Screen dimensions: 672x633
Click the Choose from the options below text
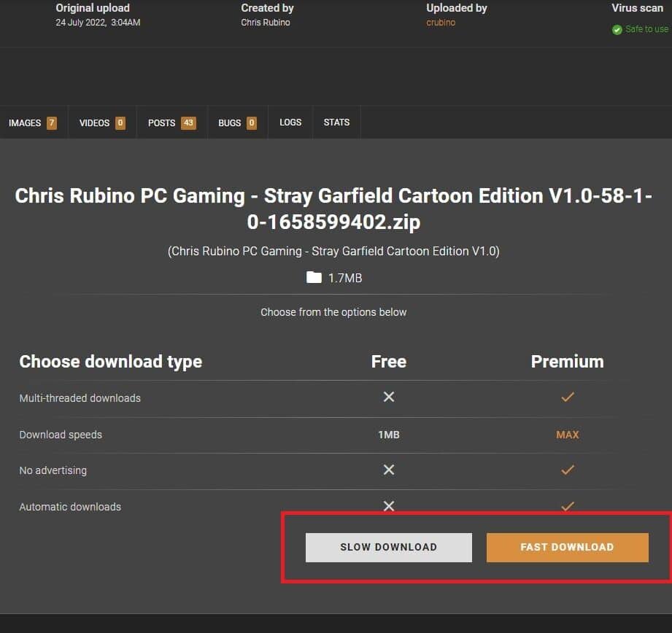pos(333,312)
